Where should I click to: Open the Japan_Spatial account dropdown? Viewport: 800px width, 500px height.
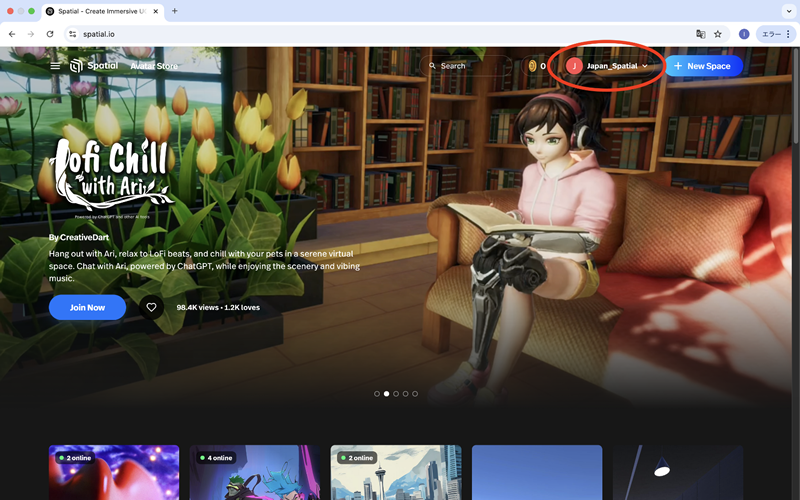pos(608,66)
